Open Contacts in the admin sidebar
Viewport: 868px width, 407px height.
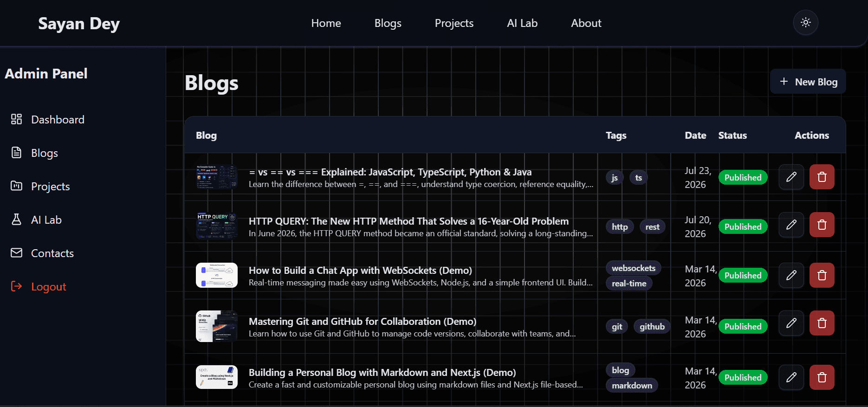click(42, 253)
